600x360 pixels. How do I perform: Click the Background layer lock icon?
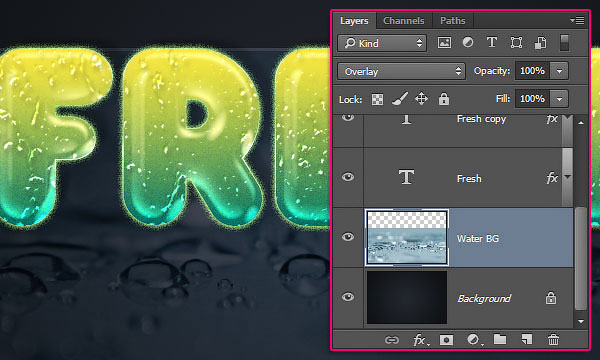click(x=551, y=298)
